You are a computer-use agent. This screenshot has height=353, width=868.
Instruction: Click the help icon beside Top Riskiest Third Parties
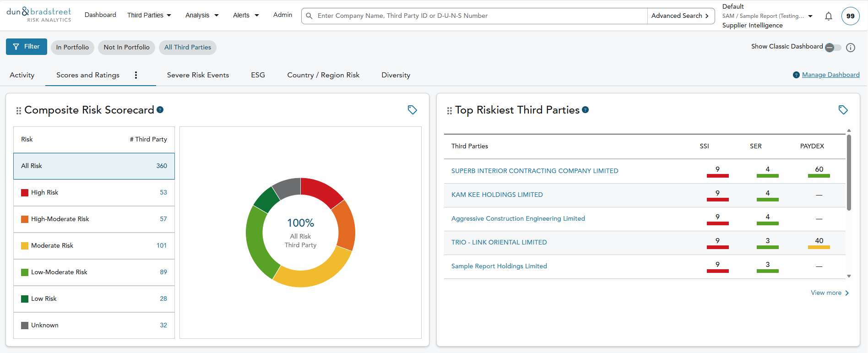tap(585, 110)
